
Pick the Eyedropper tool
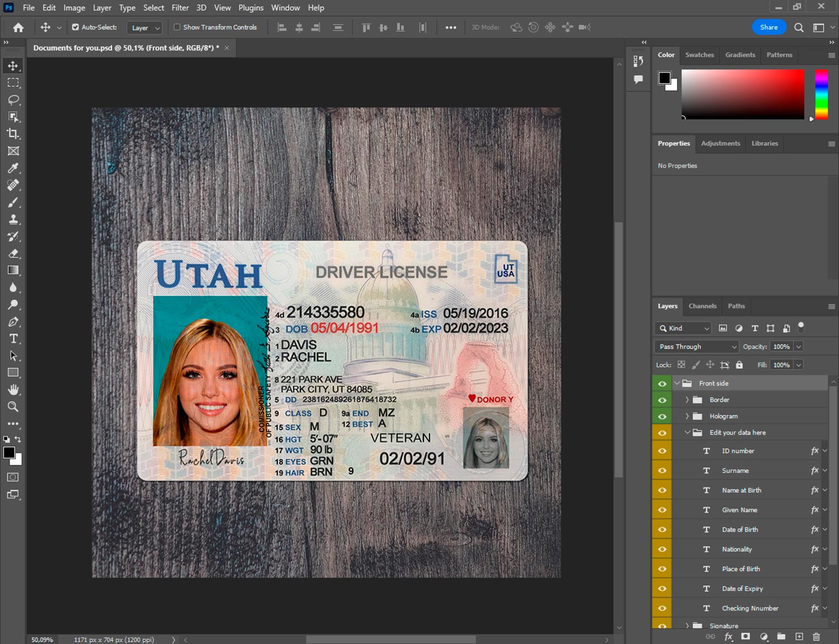click(13, 168)
